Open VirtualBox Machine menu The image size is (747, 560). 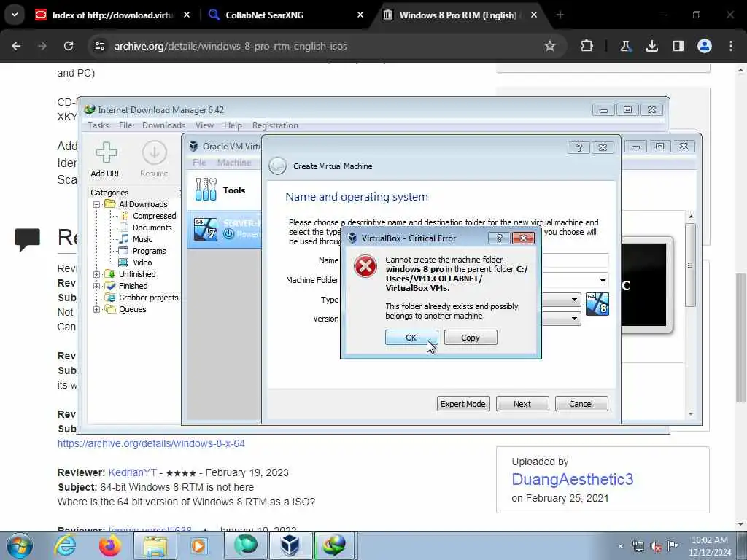pyautogui.click(x=234, y=163)
